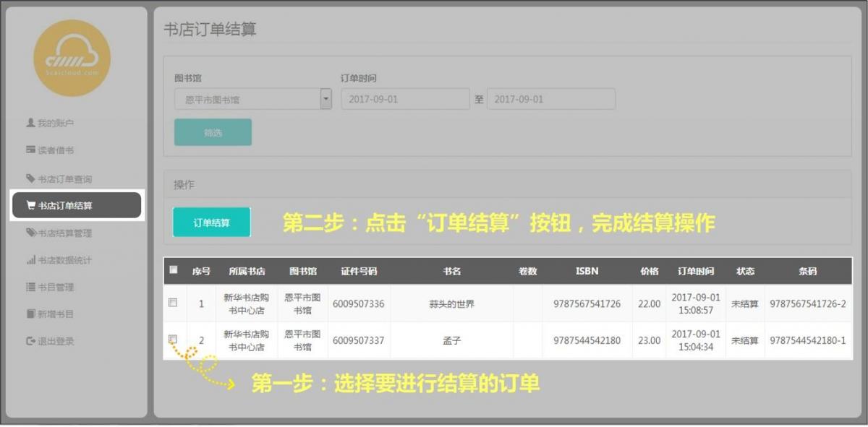Click the end date field after 至
This screenshot has height=427, width=868.
(x=550, y=99)
